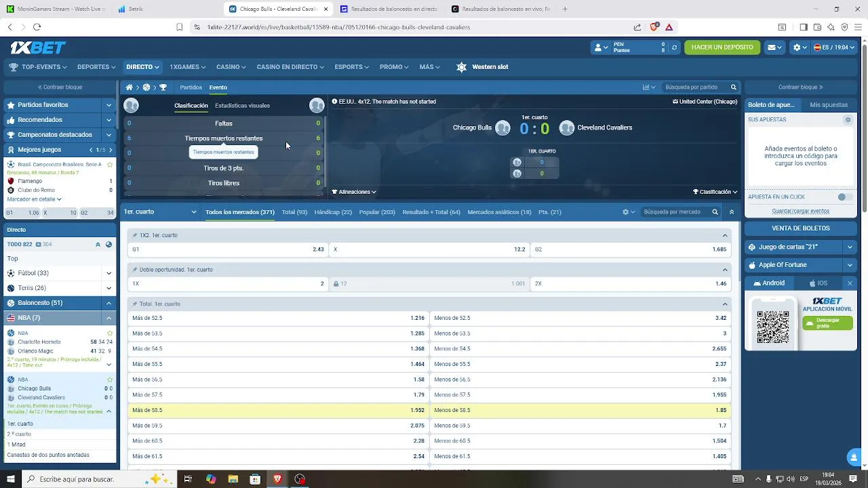Click the Western slot icon
Viewport: 868px width, 488px height.
(462, 67)
